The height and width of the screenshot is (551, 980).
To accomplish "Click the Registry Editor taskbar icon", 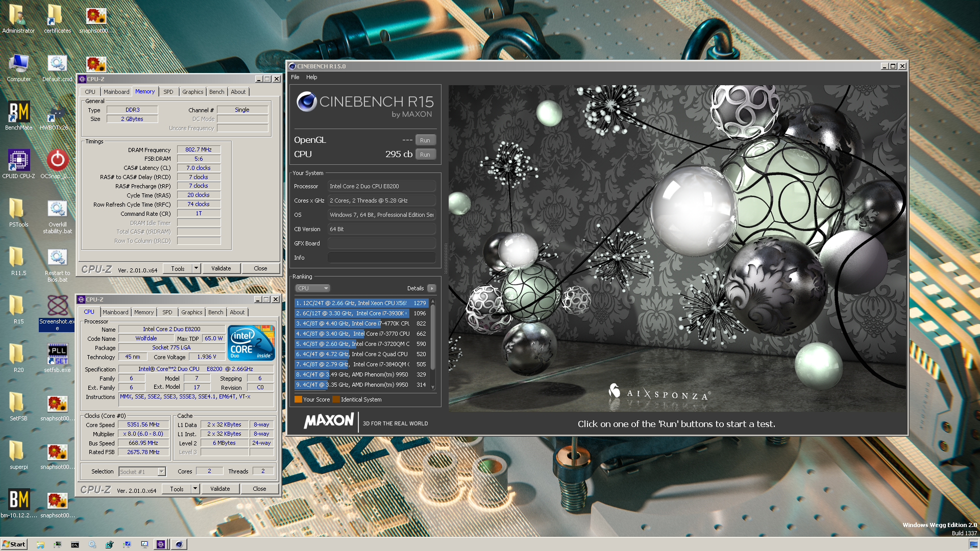I will [x=110, y=544].
